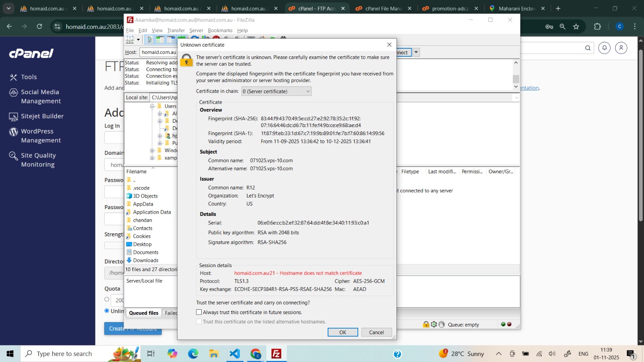Cancel the Unknown certificate dialog
This screenshot has width=644, height=362.
click(376, 332)
